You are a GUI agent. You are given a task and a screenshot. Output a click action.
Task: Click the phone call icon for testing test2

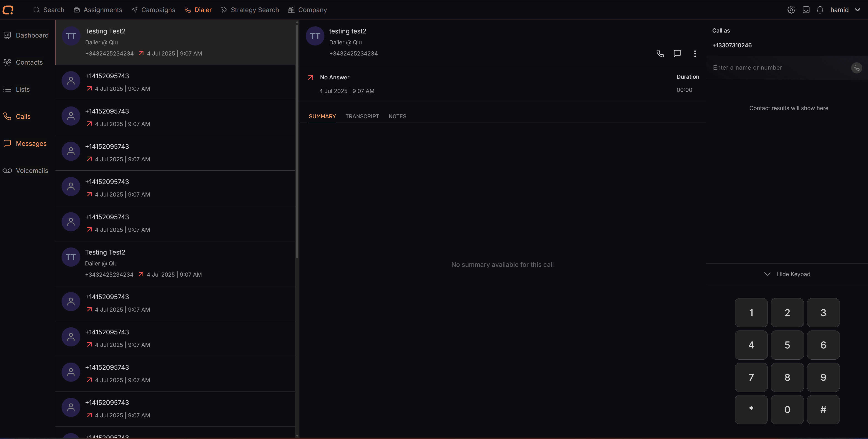[660, 54]
